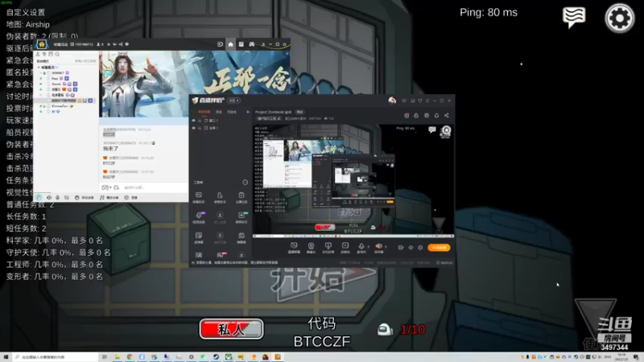The height and width of the screenshot is (362, 644).
Task: Click the BTCCZF room code text
Action: coord(322,341)
